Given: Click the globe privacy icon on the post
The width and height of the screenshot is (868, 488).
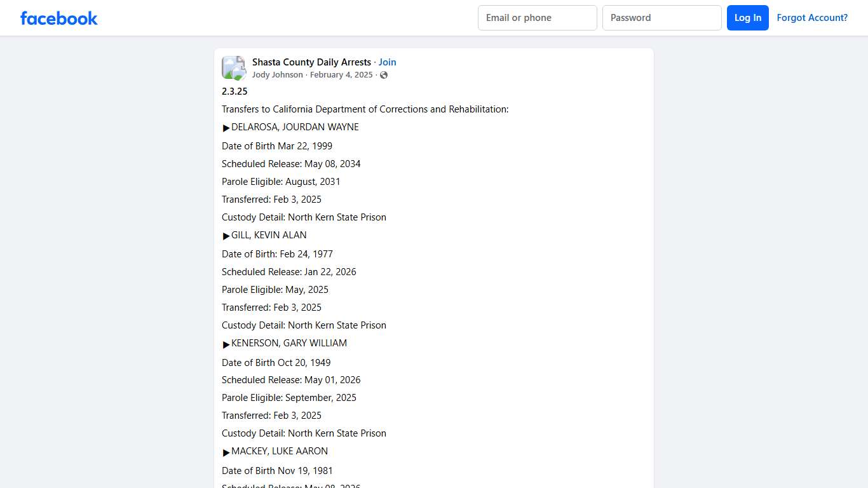Looking at the screenshot, I should (x=384, y=74).
